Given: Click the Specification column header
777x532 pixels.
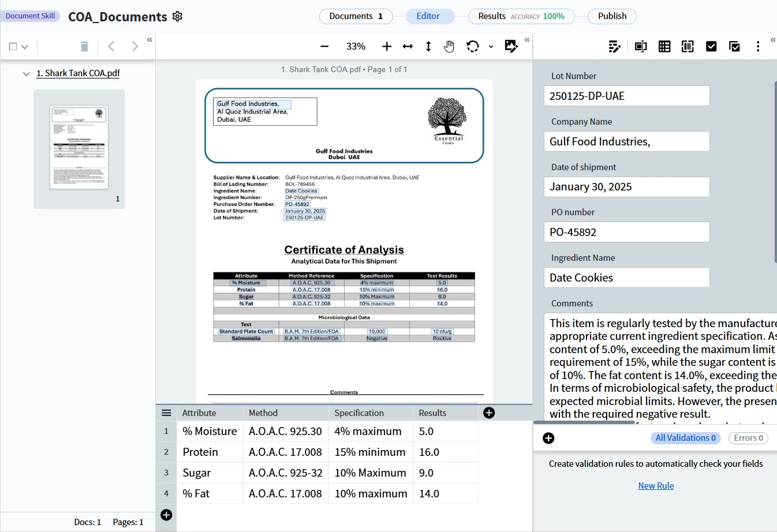Looking at the screenshot, I should 371,413.
